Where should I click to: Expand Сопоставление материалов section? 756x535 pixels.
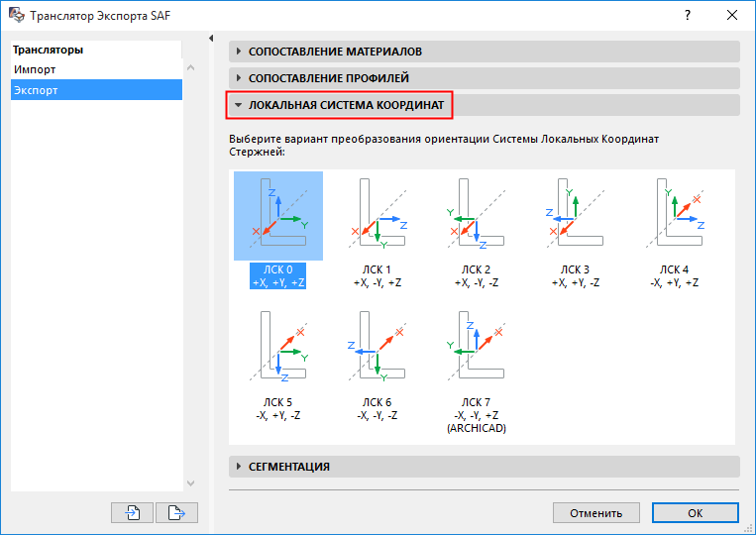pos(485,52)
